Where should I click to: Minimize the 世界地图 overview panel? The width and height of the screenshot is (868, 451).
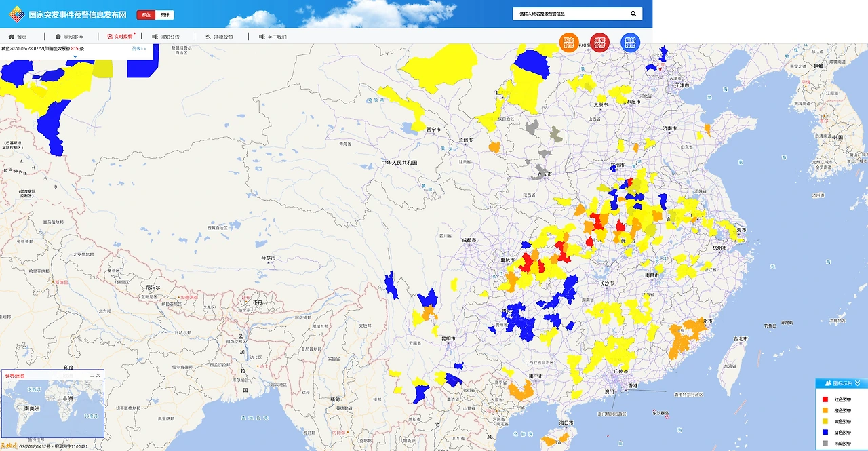pos(91,376)
